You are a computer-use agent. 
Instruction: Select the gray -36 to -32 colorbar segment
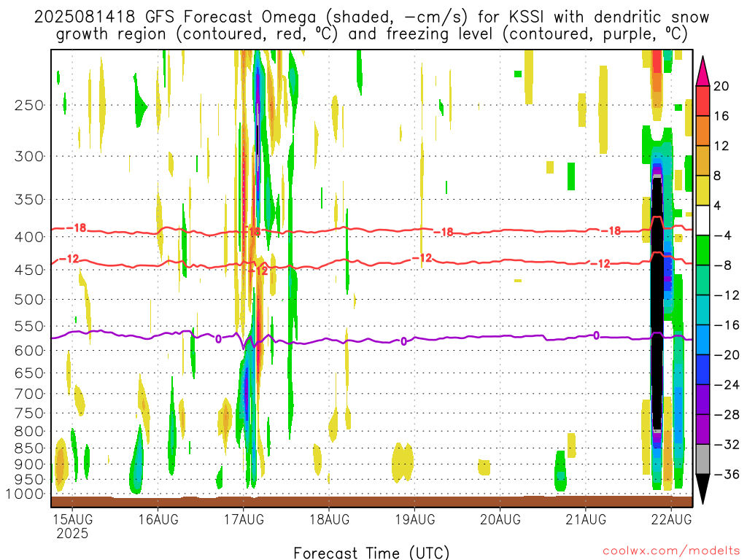tap(703, 459)
